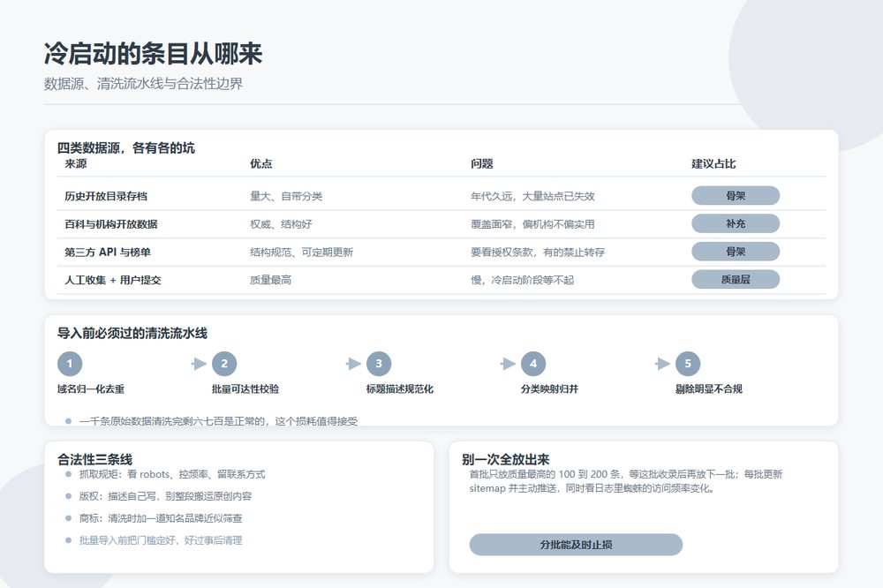883x588 pixels.
Task: Select the 百科与机构开放数据 source cell
Action: pyautogui.click(x=111, y=224)
